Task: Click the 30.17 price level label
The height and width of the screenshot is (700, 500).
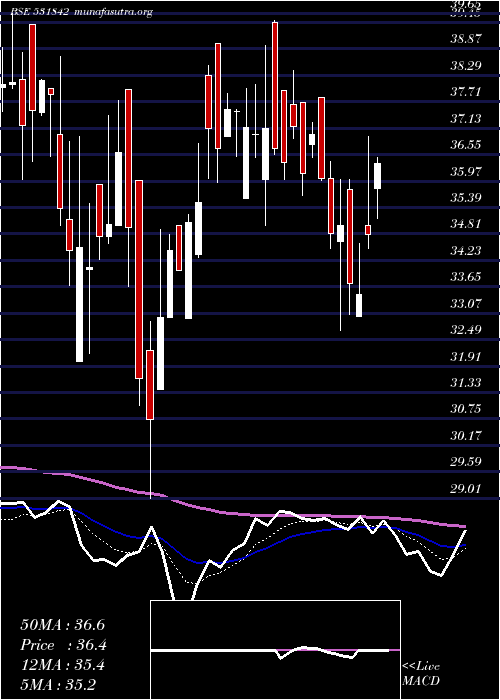Action: tap(466, 435)
